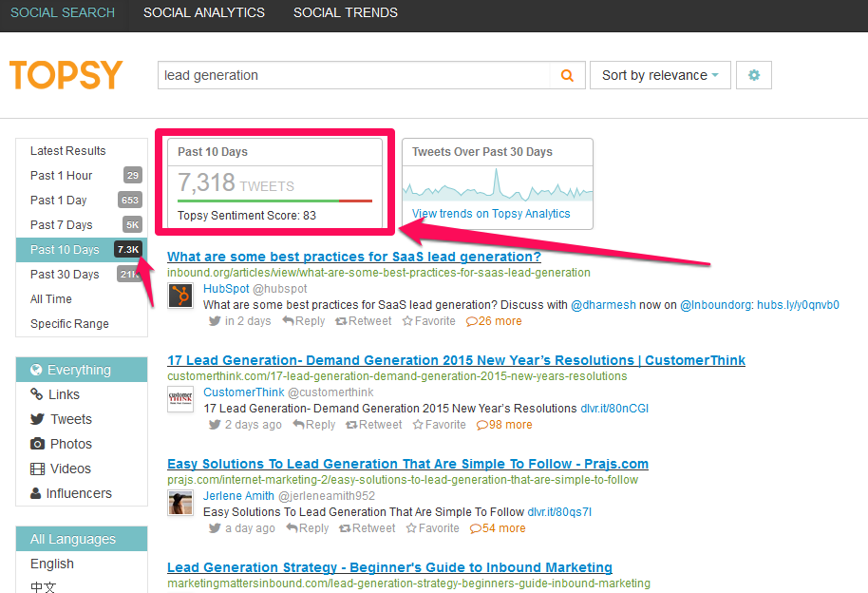Open CustomerThink author profile link
Image resolution: width=868 pixels, height=593 pixels.
(x=243, y=392)
